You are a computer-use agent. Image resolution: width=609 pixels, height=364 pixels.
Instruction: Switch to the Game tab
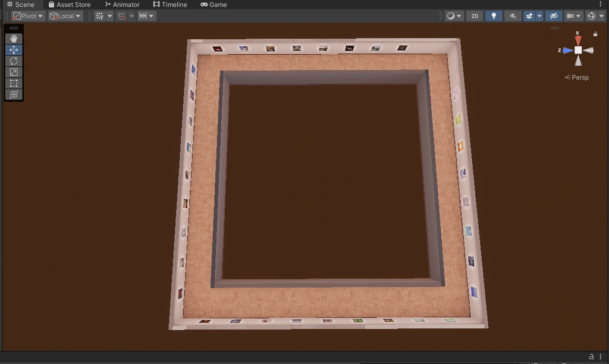coord(214,5)
